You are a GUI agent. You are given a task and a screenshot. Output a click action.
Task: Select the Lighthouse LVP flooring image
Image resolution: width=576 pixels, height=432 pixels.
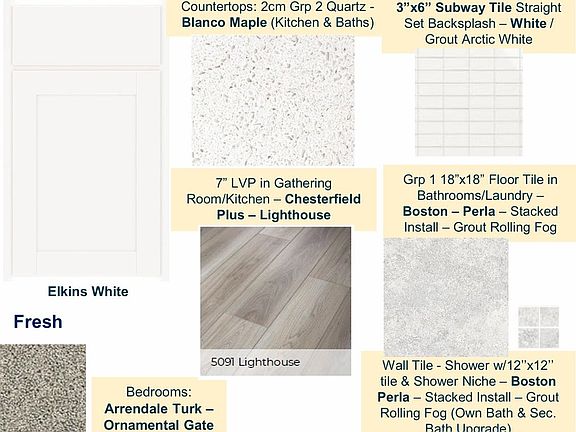pos(276,301)
